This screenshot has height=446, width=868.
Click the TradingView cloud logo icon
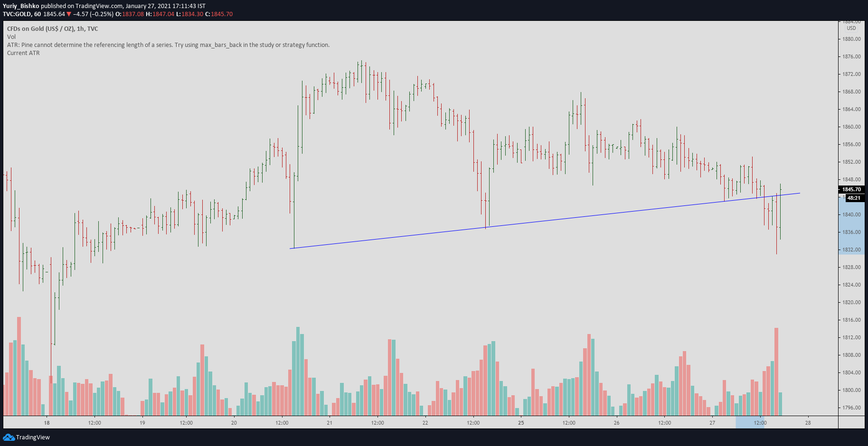coord(9,437)
